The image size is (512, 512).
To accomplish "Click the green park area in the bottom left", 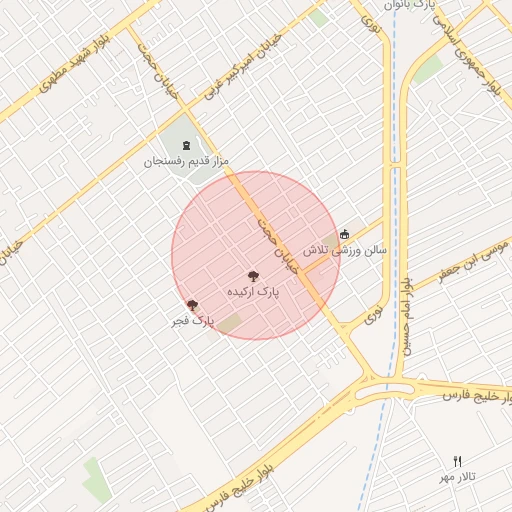I will (x=97, y=480).
